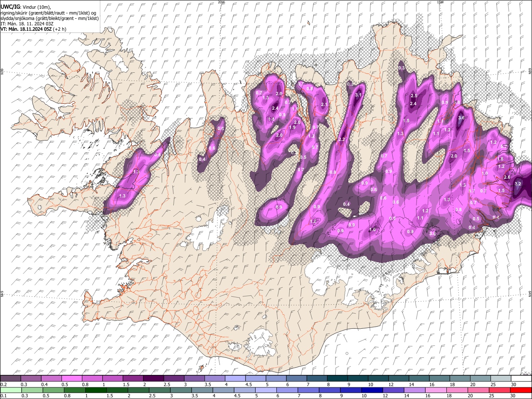
Task: Click the '15W' longitude label
Action: (440, 2)
